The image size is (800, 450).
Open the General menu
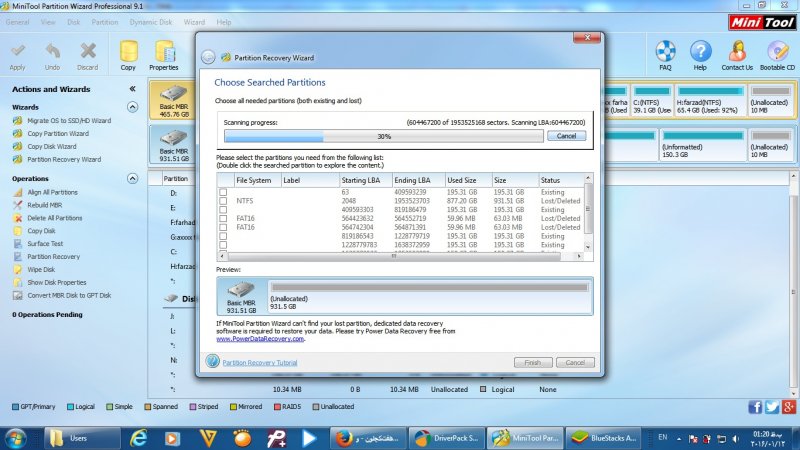point(17,22)
